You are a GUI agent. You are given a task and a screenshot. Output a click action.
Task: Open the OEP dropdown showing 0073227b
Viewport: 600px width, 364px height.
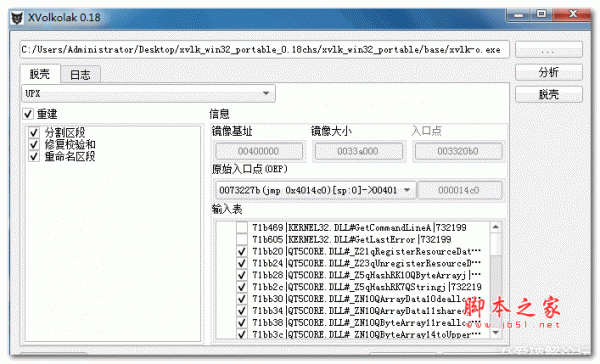pyautogui.click(x=315, y=190)
